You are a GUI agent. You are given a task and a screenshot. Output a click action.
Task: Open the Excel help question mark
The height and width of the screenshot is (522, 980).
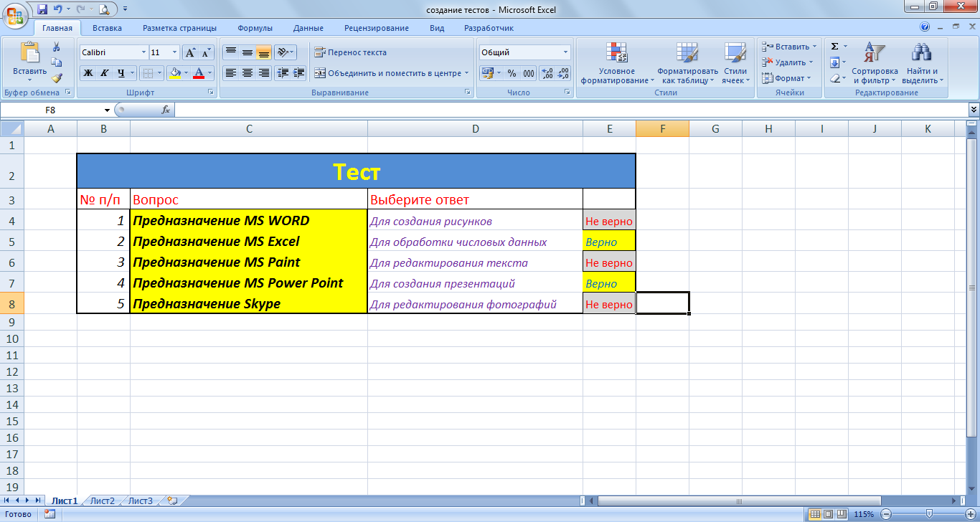tap(925, 27)
